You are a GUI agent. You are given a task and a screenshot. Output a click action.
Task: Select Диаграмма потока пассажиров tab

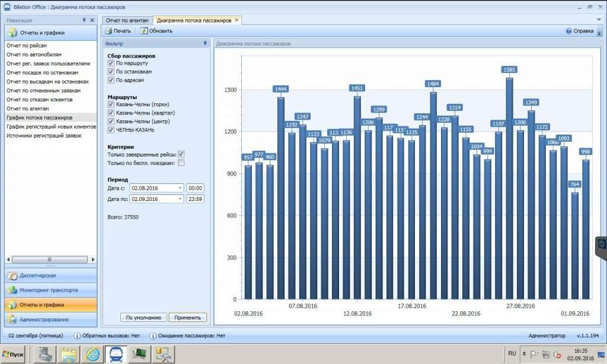pyautogui.click(x=194, y=20)
